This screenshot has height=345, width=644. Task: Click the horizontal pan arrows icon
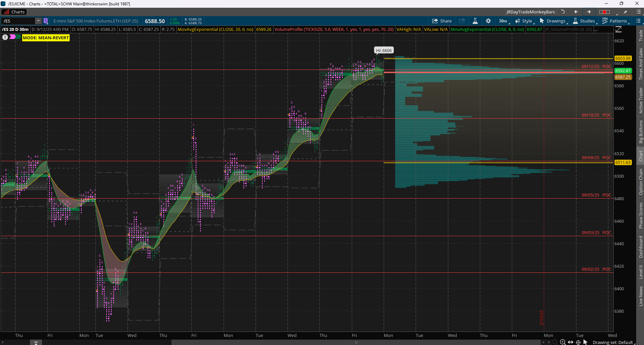(570, 342)
